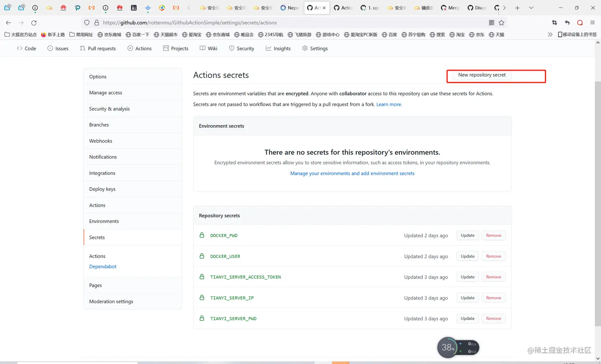Open the 苏宁易购 bookmark

[x=413, y=35]
